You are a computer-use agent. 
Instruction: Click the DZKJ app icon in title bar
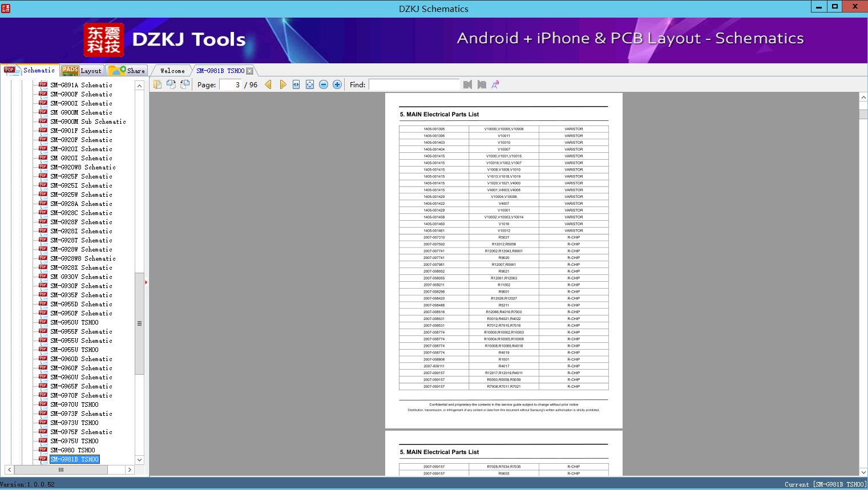pyautogui.click(x=5, y=8)
